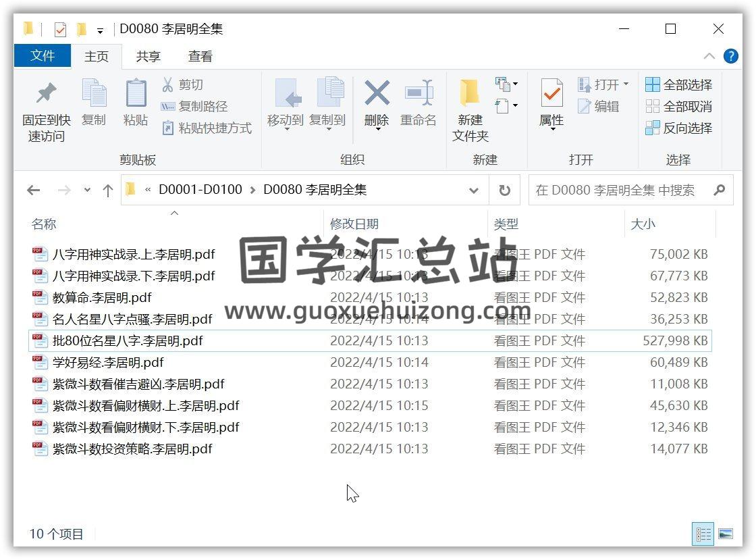Sort by Size (大小) column header
The image size is (756, 560).
pos(643,224)
